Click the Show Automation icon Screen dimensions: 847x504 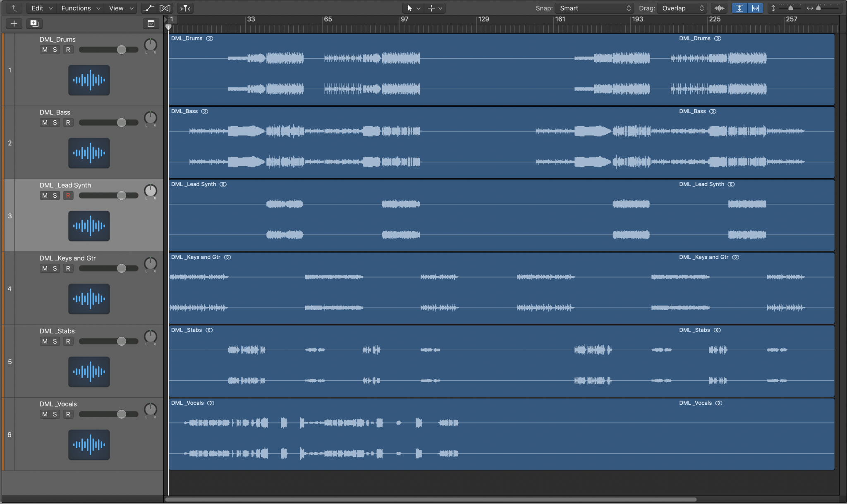click(148, 8)
